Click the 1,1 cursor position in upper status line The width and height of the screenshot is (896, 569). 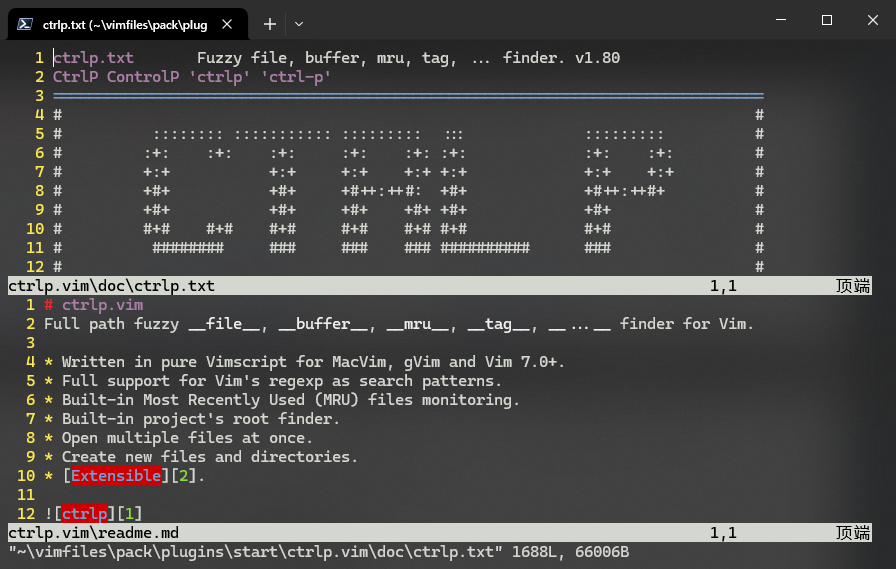[x=723, y=286]
